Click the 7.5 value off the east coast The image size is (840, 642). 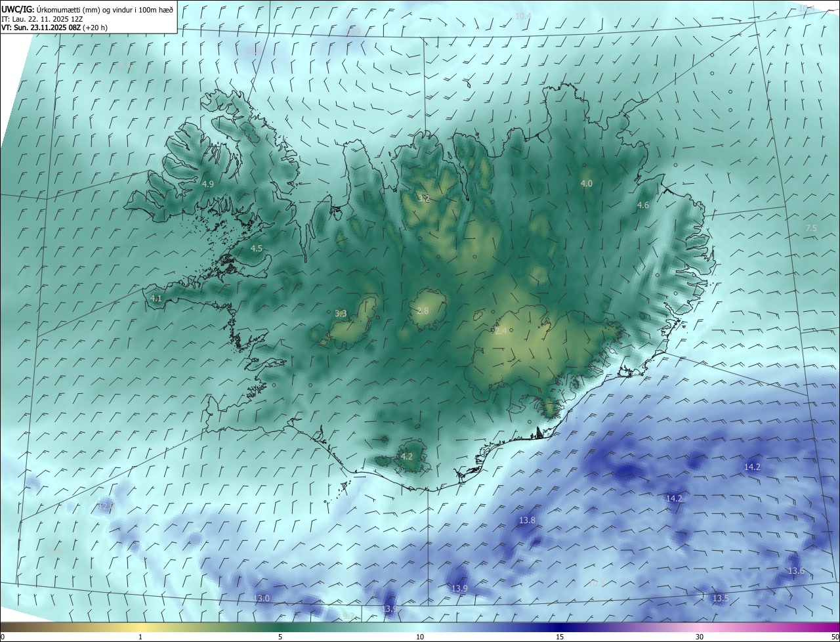[811, 228]
